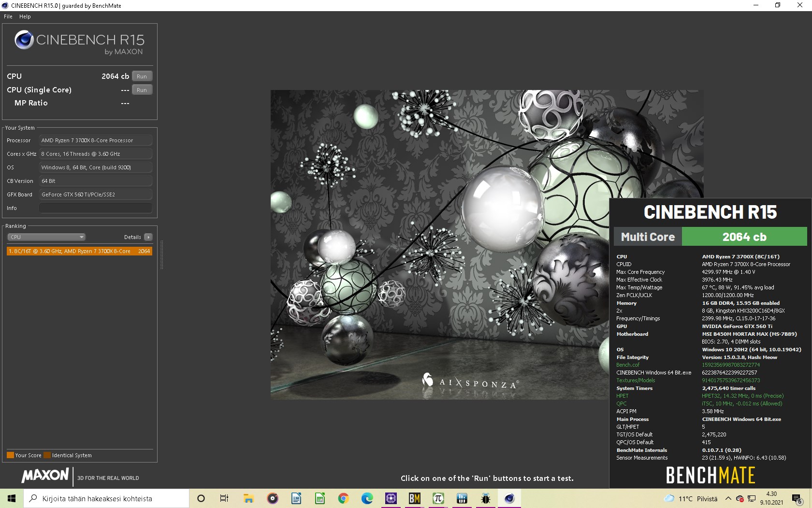Click the Details arrow button in Ranking
This screenshot has width=812, height=508.
(x=148, y=237)
